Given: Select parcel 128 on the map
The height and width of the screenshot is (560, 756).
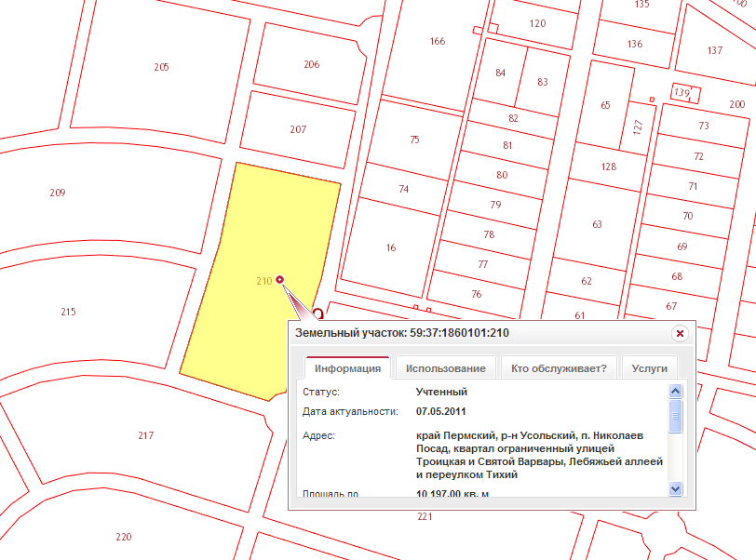Looking at the screenshot, I should coord(607,166).
